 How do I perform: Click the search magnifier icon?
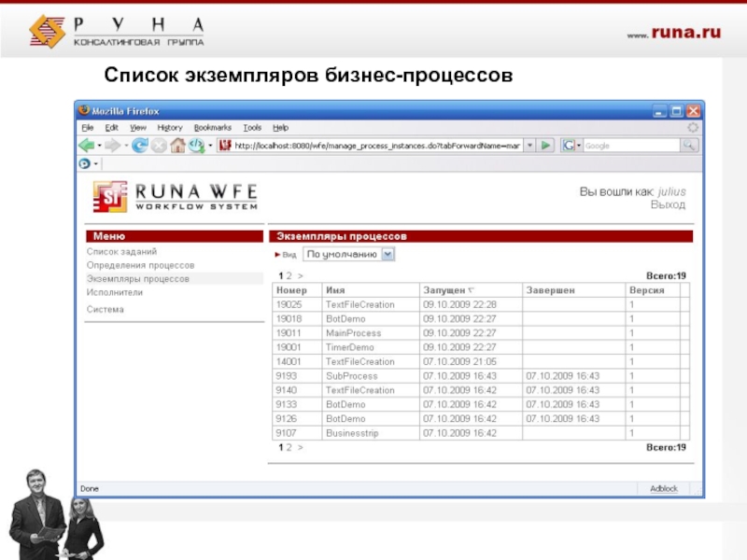688,146
